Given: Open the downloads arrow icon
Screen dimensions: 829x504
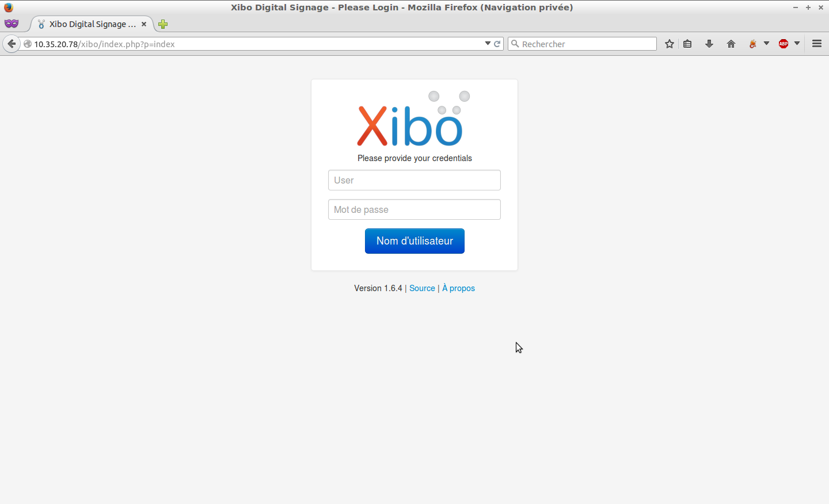Looking at the screenshot, I should pos(709,44).
